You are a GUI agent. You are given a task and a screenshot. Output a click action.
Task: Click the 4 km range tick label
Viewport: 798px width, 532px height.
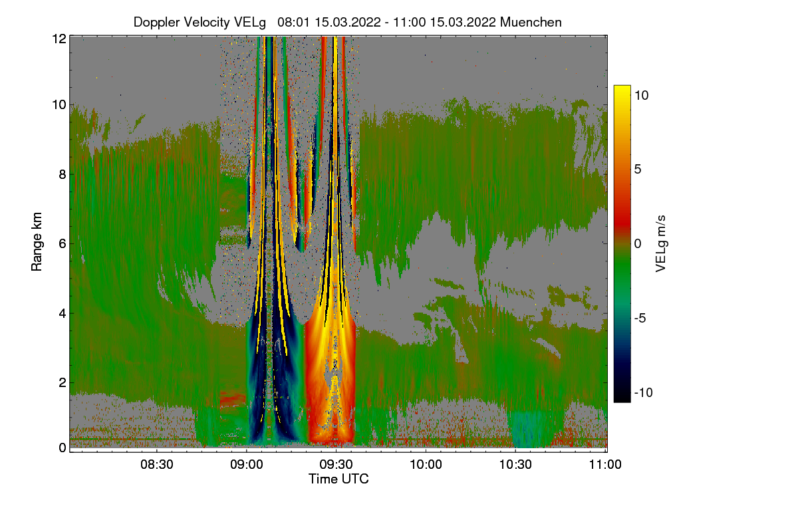(x=63, y=313)
